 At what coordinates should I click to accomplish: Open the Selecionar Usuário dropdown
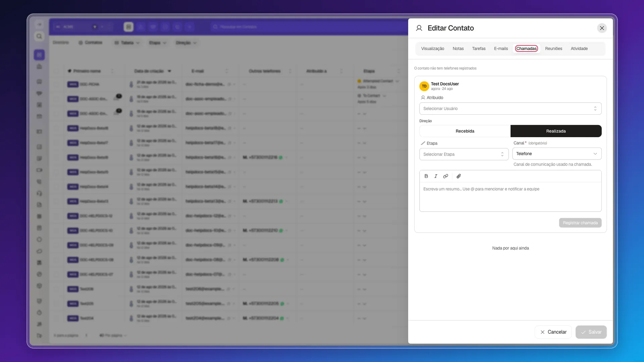pos(510,109)
